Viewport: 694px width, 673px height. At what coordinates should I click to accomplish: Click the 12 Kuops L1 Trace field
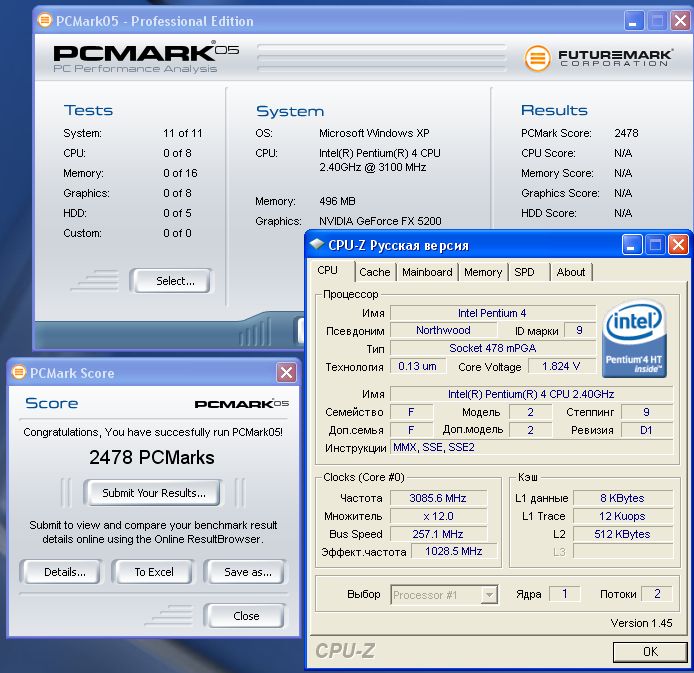click(623, 516)
